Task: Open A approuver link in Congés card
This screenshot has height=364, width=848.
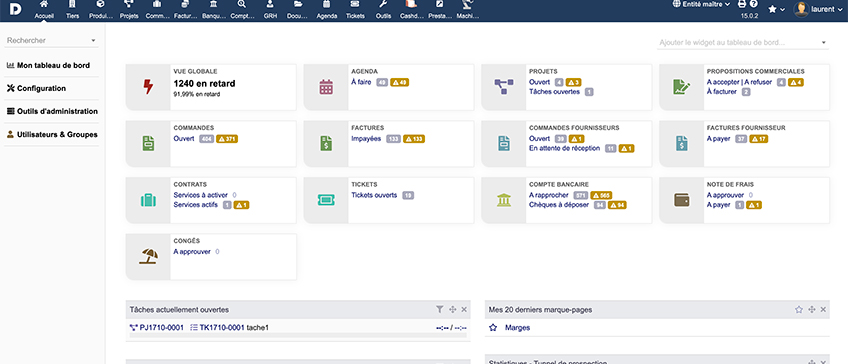Action: pos(192,252)
